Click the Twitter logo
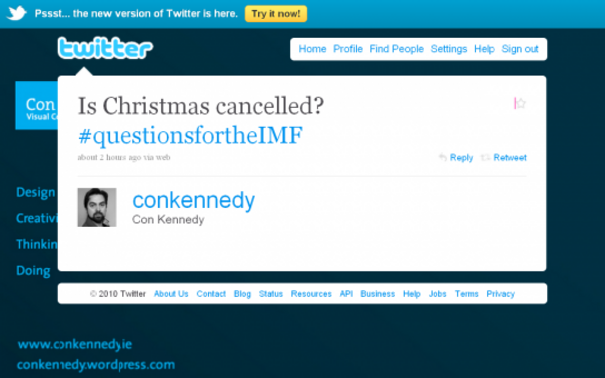605x378 pixels. pos(105,48)
